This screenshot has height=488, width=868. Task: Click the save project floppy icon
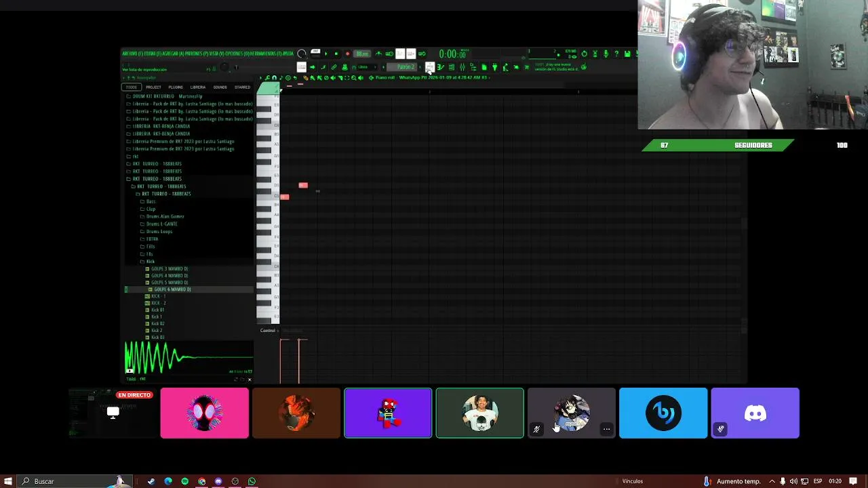[x=627, y=54]
